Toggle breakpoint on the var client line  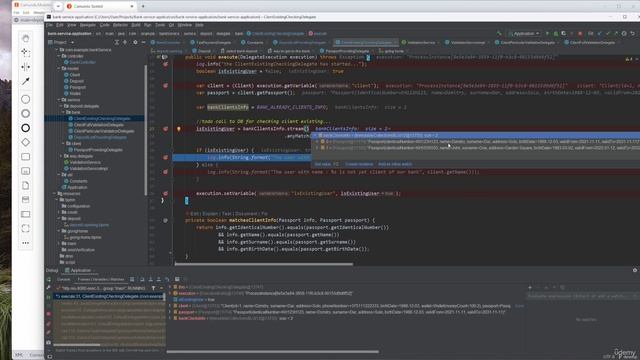tap(165, 86)
